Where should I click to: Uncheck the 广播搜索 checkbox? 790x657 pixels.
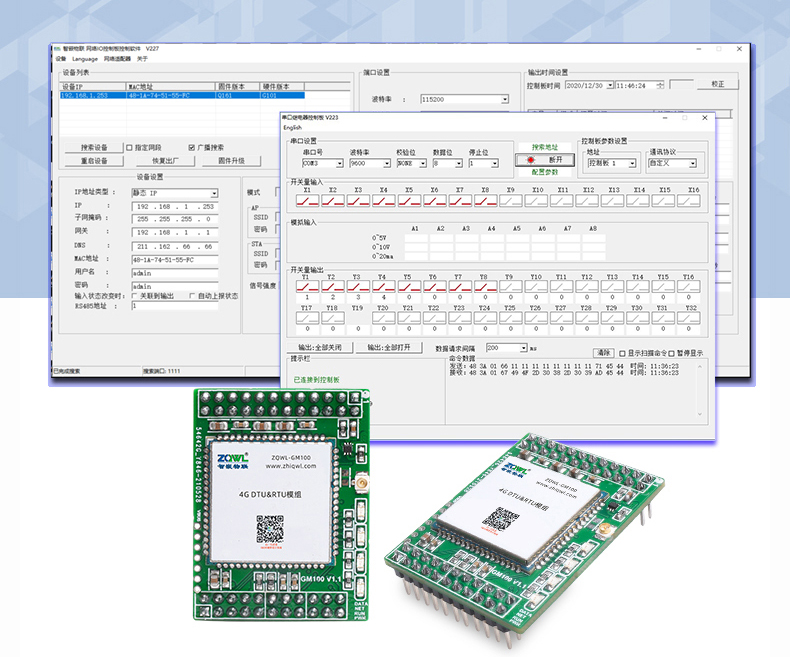[192, 147]
